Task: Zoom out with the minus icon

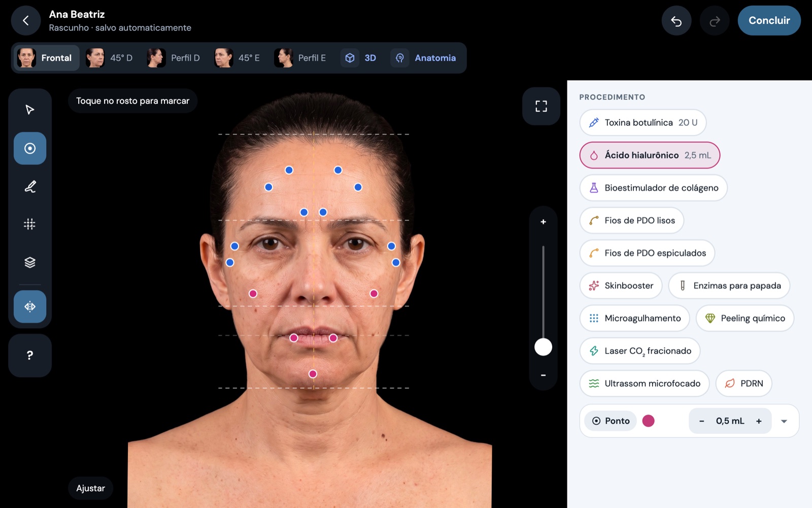Action: [x=543, y=375]
